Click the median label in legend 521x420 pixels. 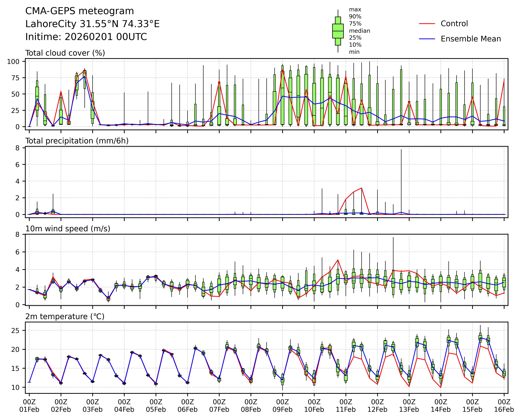point(359,31)
